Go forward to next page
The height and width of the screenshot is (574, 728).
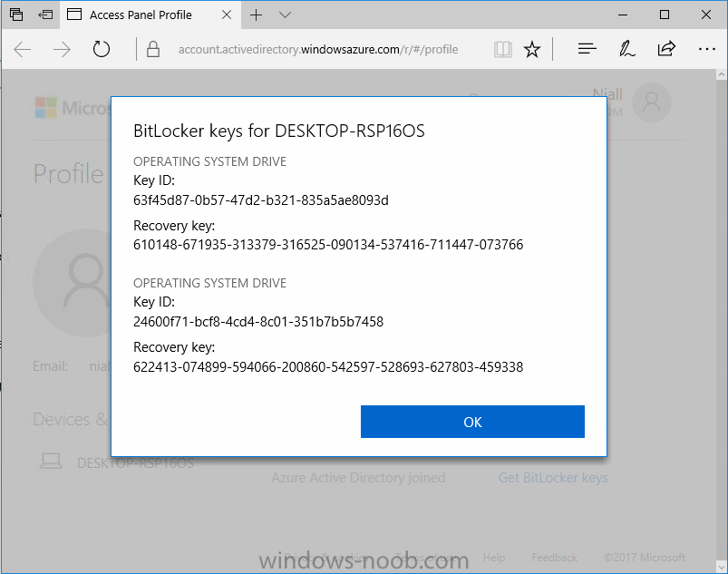pos(62,49)
